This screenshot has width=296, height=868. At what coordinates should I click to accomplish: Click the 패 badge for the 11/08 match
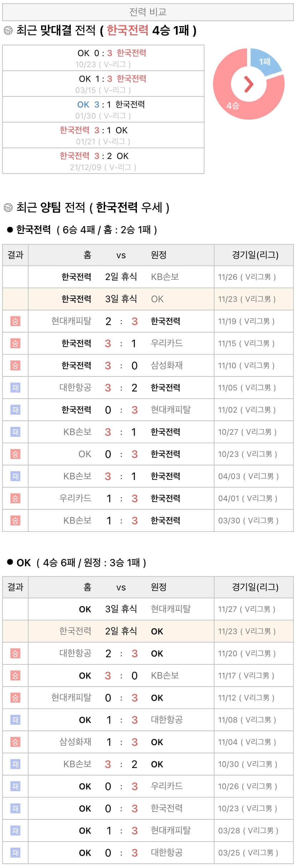pyautogui.click(x=15, y=720)
